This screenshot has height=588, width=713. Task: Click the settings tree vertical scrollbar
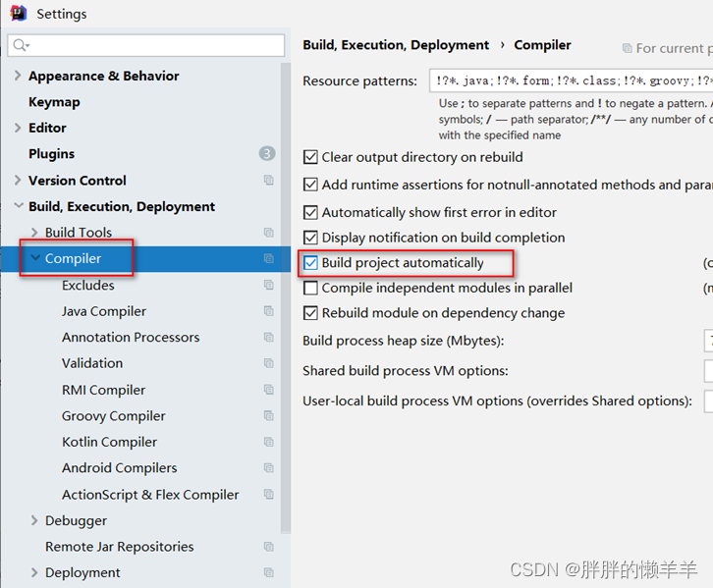[286, 297]
